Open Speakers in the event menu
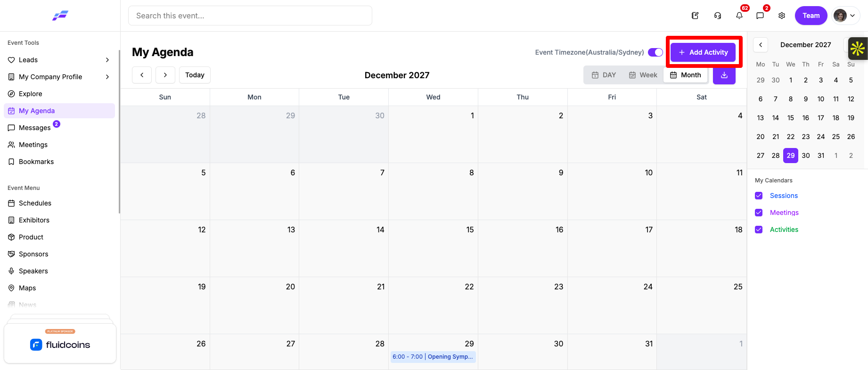Image resolution: width=868 pixels, height=370 pixels. [x=59, y=271]
